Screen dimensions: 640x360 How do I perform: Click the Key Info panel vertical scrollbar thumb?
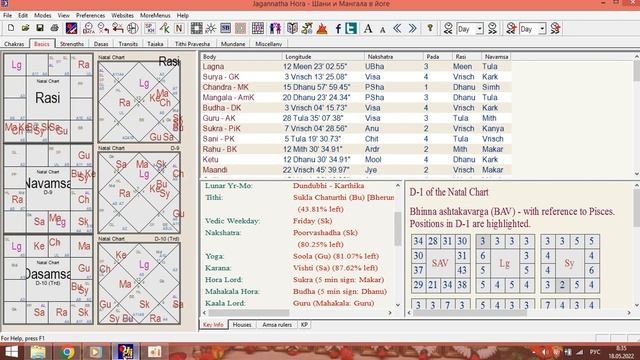click(x=398, y=229)
